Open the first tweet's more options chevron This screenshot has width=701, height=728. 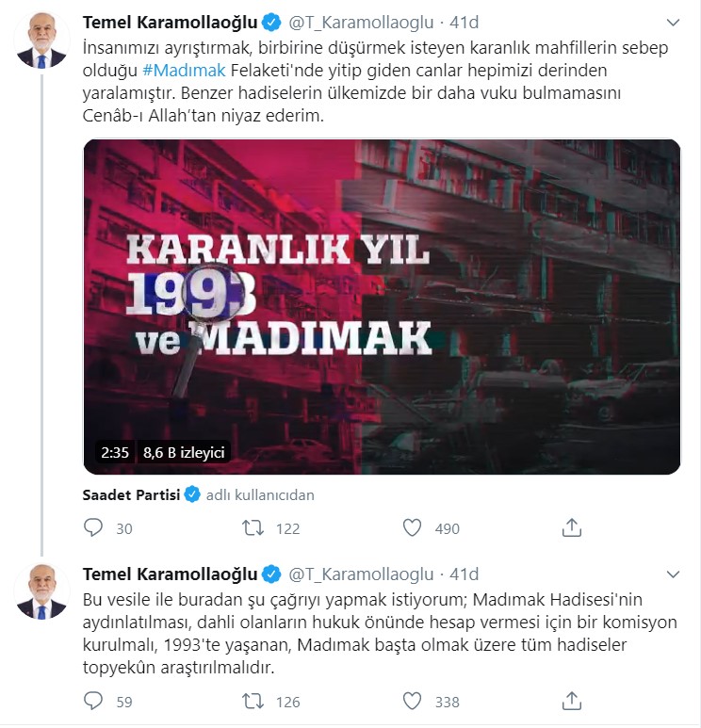(673, 23)
